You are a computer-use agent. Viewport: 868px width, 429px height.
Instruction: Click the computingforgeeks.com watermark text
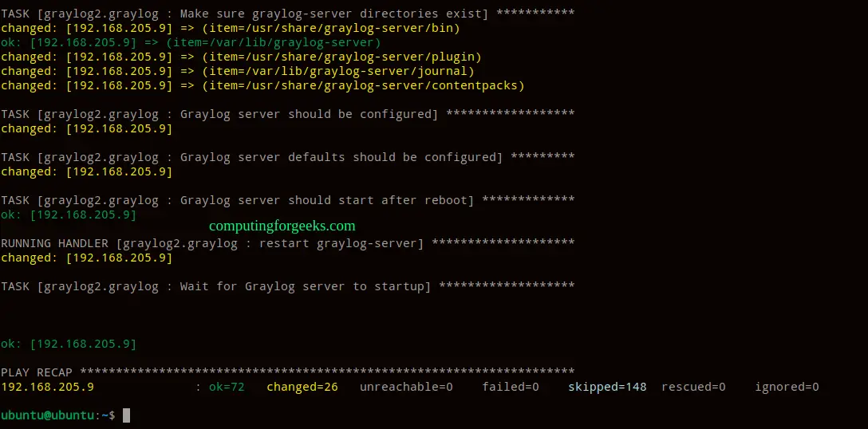coord(282,226)
